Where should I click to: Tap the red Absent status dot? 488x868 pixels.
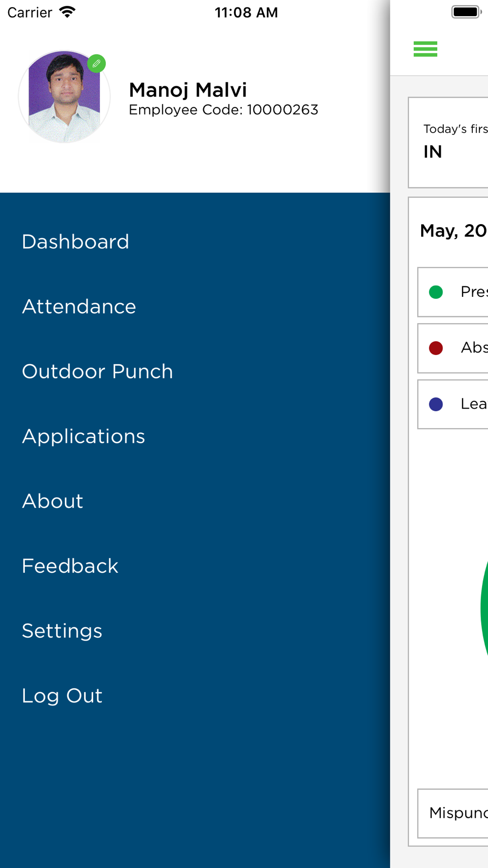[x=436, y=348]
